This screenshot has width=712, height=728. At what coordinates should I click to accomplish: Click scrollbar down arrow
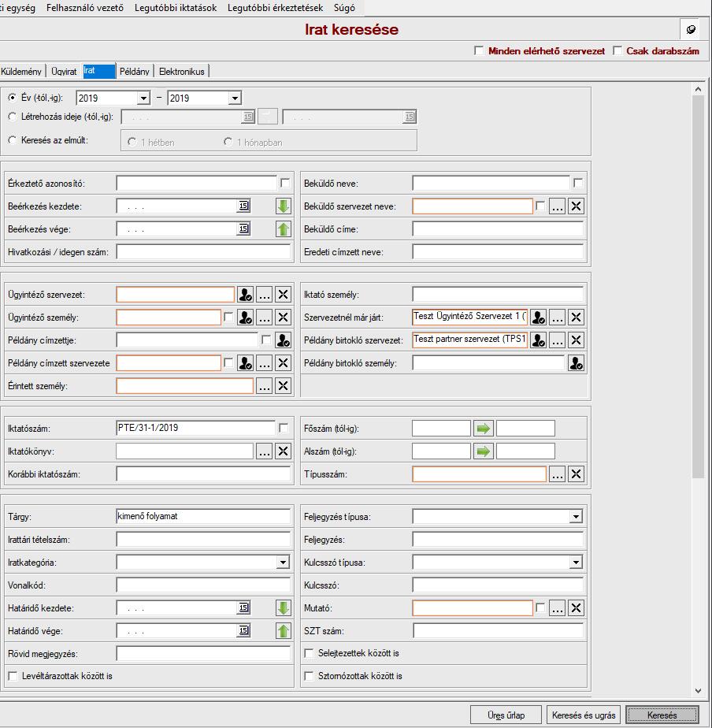698,690
